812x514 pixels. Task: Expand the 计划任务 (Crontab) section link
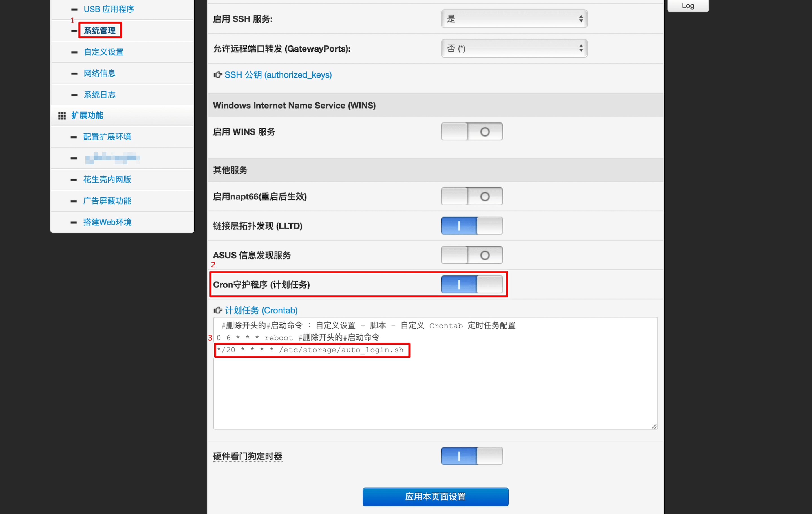(x=261, y=310)
